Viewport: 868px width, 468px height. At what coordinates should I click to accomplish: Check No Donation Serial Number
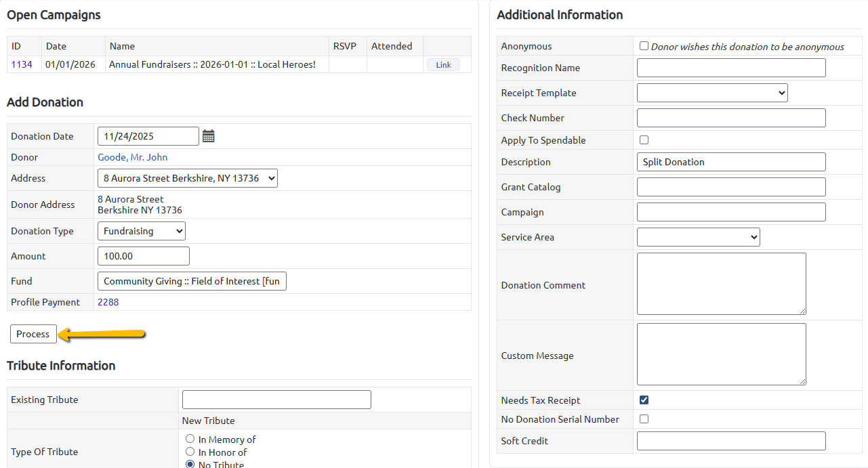pos(644,419)
